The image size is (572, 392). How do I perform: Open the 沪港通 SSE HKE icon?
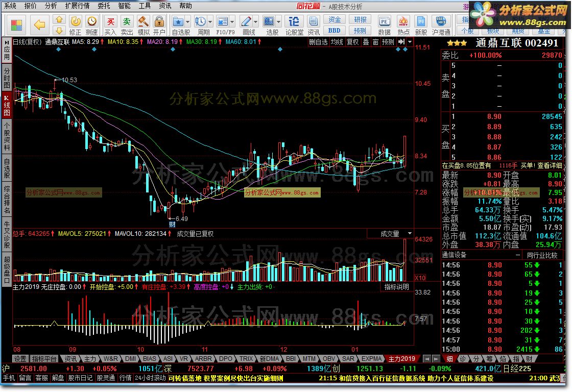pos(441,25)
